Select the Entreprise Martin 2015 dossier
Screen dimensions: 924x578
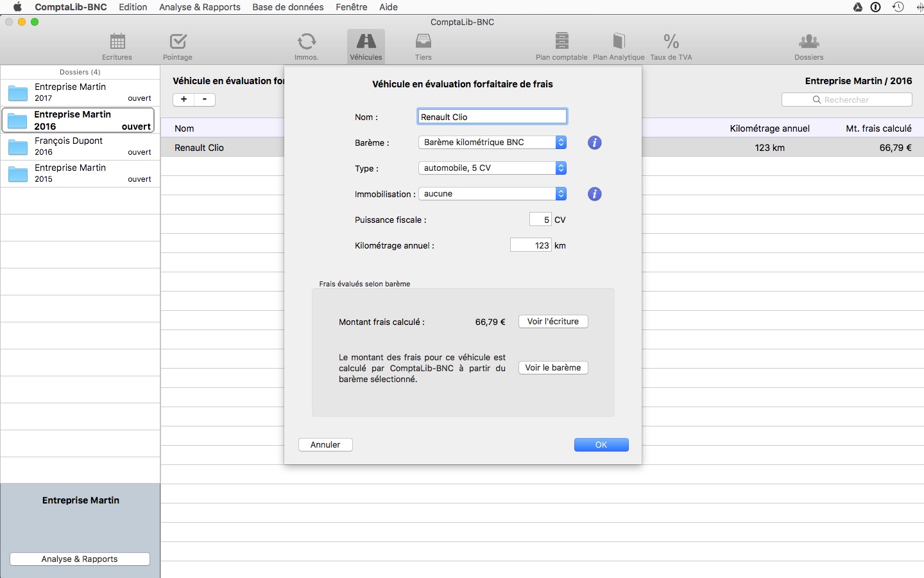[80, 174]
